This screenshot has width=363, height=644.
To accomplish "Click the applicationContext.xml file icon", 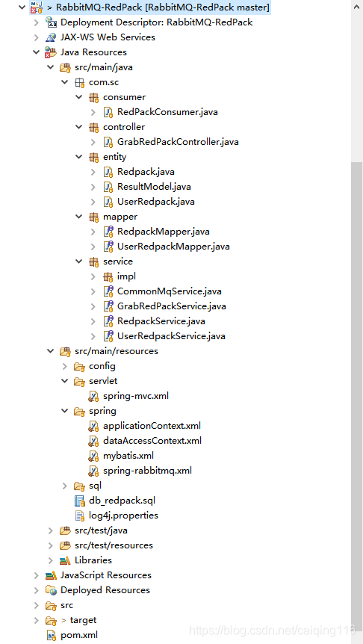I will [x=93, y=426].
